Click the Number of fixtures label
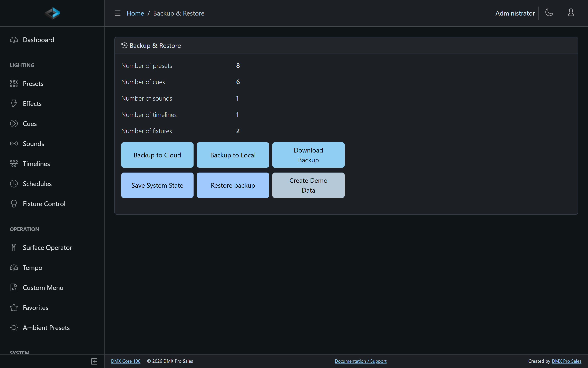 tap(147, 131)
